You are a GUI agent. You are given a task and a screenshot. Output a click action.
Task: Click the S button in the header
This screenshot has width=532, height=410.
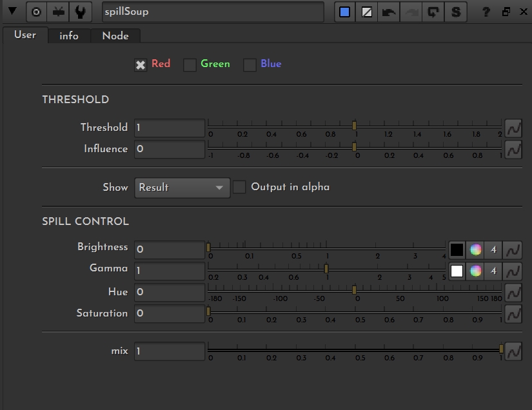[x=456, y=12]
